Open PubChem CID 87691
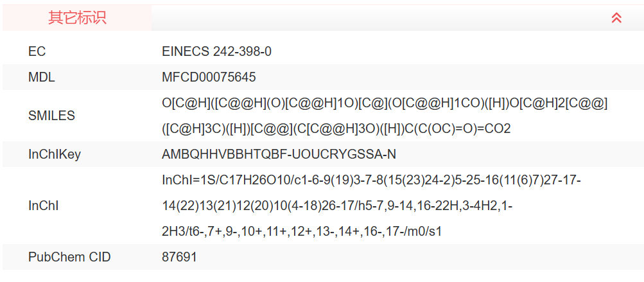Screen dimensions: 644x282 pyautogui.click(x=179, y=257)
